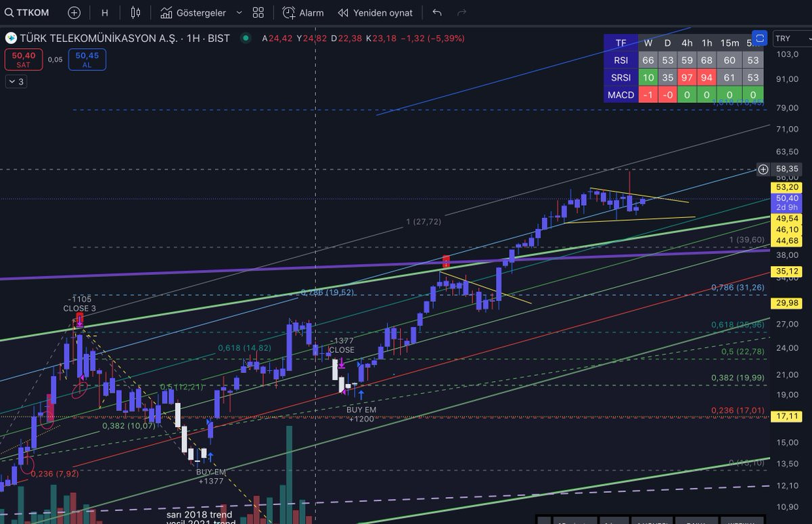Click the Türk Telekomünikasyon symbol logo
Image resolution: width=812 pixels, height=524 pixels.
click(10, 39)
